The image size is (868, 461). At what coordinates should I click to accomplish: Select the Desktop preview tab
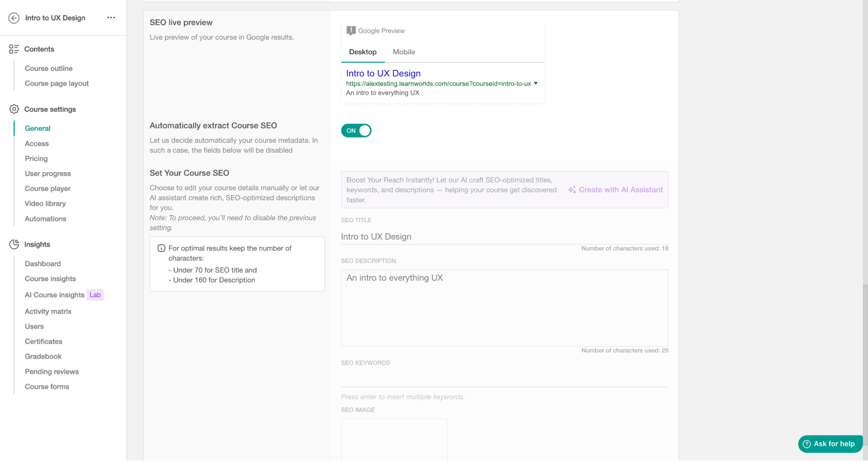(x=363, y=52)
